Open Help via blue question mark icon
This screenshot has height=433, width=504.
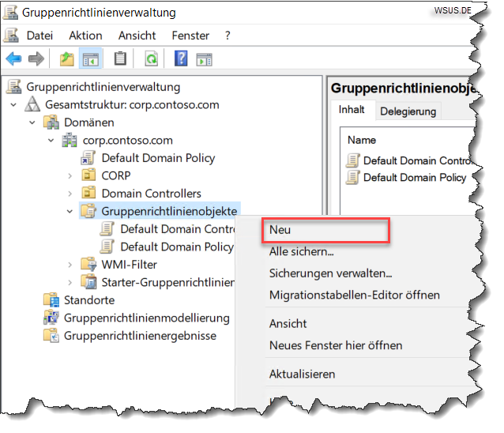(181, 58)
